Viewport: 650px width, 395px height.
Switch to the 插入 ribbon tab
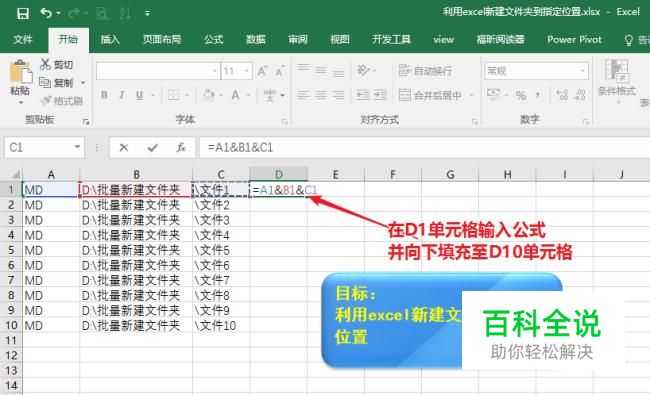110,40
